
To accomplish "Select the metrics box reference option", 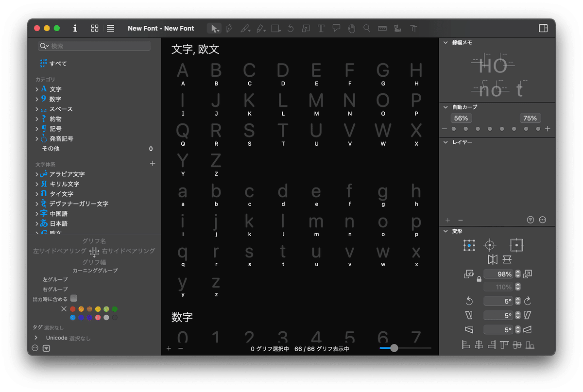I will (516, 245).
